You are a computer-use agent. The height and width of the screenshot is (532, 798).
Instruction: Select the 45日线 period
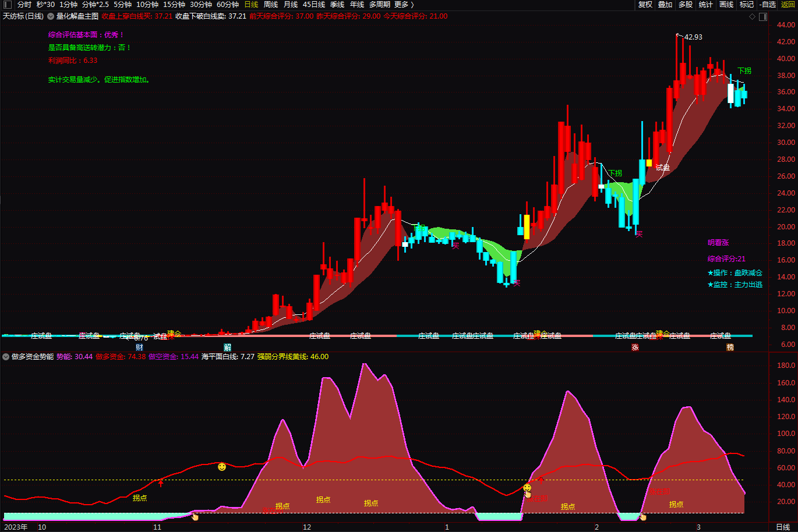click(x=314, y=5)
